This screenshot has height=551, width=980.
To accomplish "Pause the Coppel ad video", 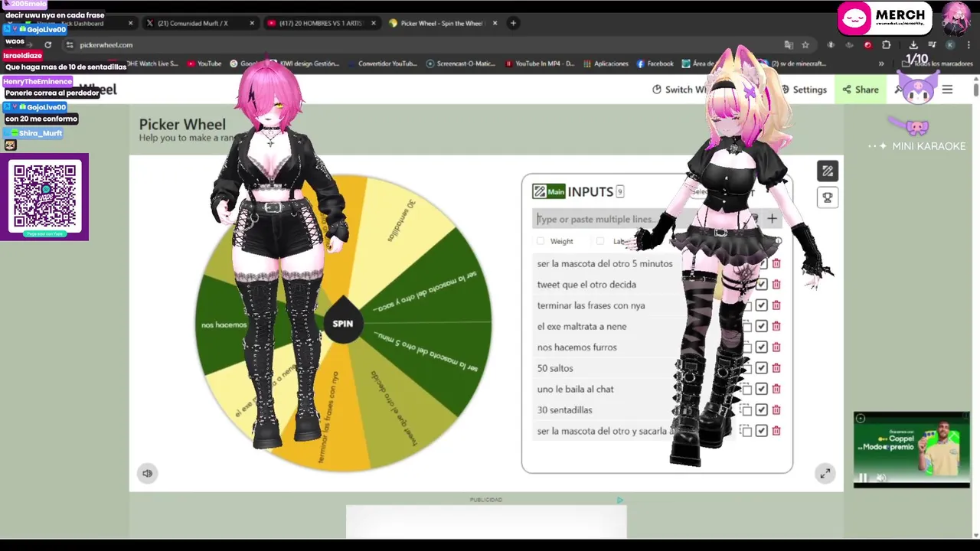I will [x=863, y=478].
